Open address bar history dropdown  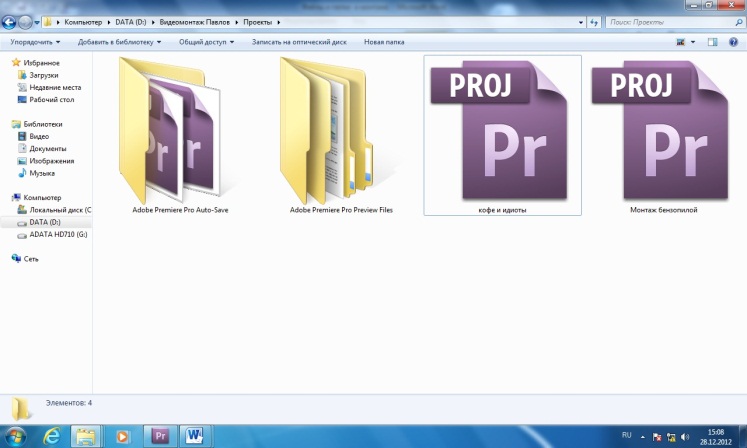coord(581,22)
